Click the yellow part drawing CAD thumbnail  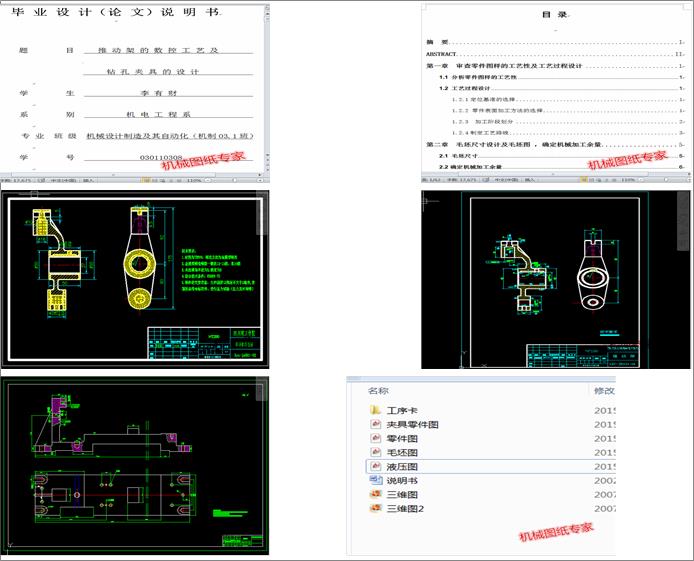coord(135,280)
